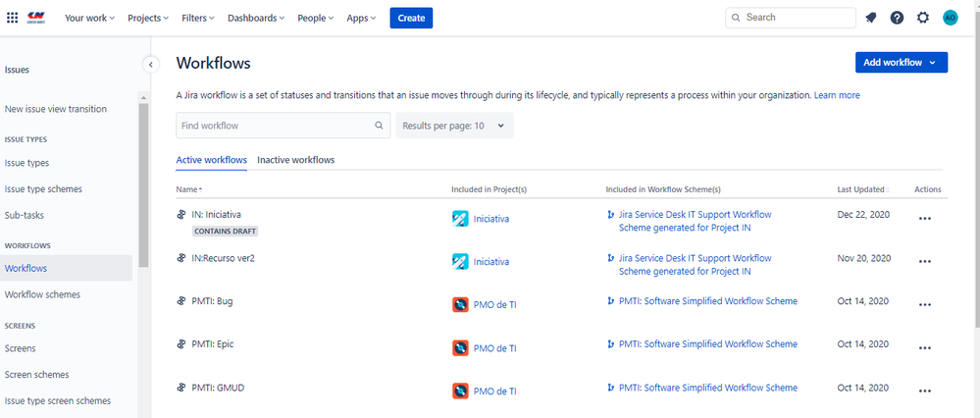Follow the Learn more link
The image size is (980, 418).
[x=837, y=95]
